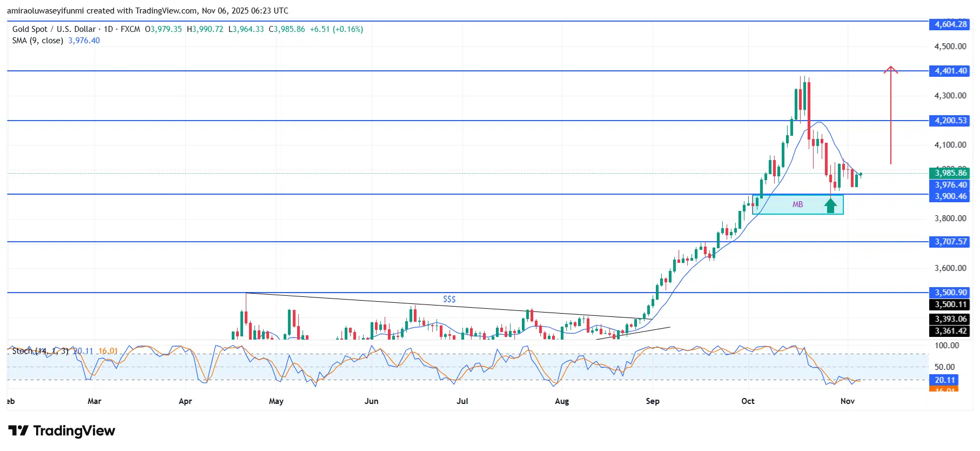
Task: Click the Oct label on time axis
Action: click(748, 401)
